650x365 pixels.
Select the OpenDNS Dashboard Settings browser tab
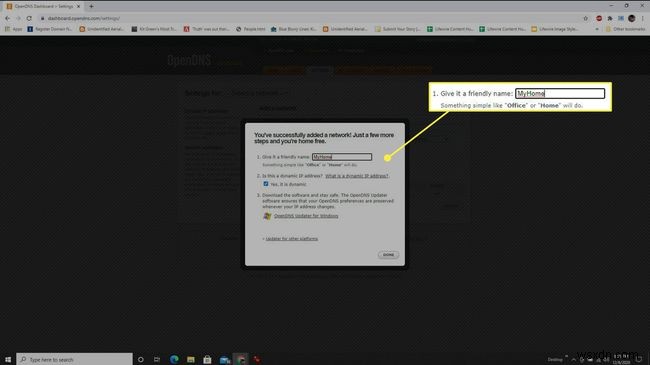[x=44, y=6]
